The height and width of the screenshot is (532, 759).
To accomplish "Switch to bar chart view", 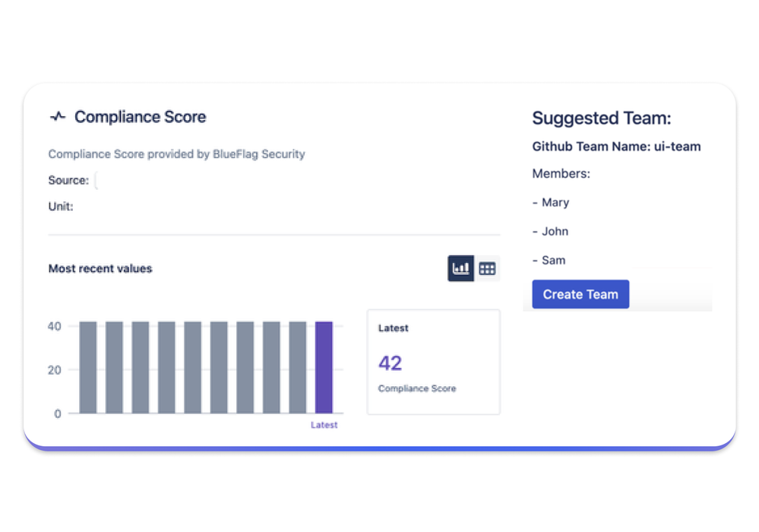I will point(460,268).
